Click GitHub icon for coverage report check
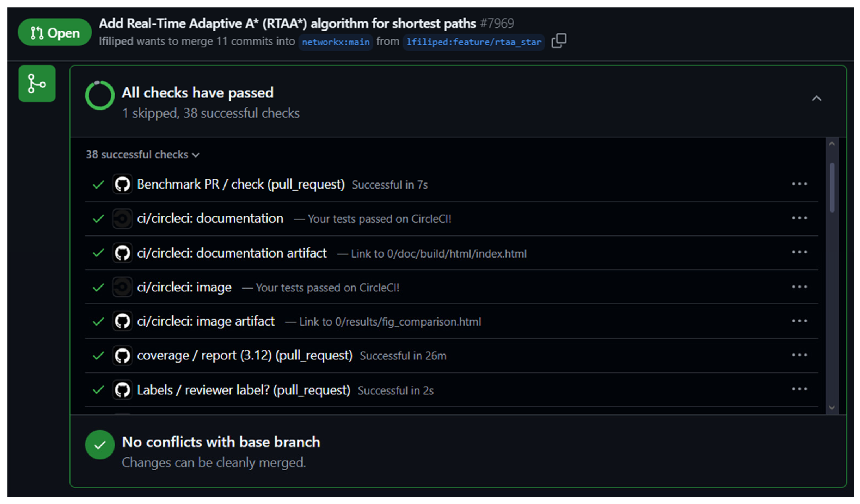This screenshot has width=860, height=504. [122, 356]
